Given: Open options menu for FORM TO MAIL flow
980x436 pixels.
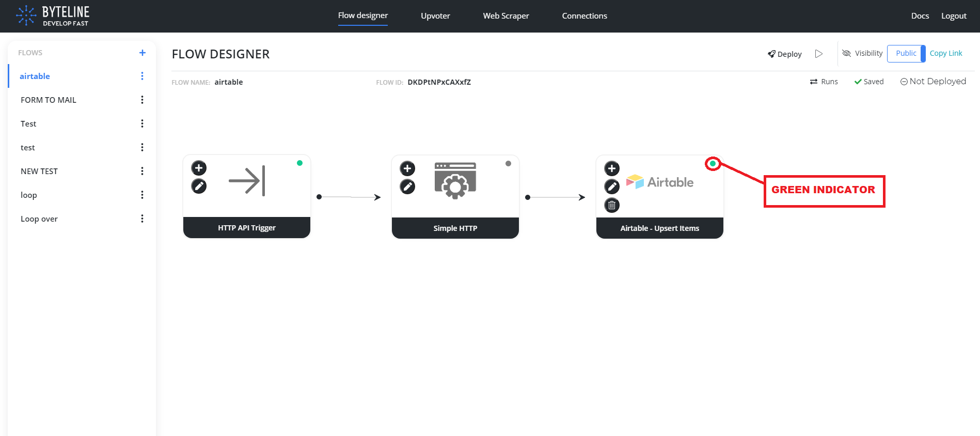Looking at the screenshot, I should (x=142, y=100).
